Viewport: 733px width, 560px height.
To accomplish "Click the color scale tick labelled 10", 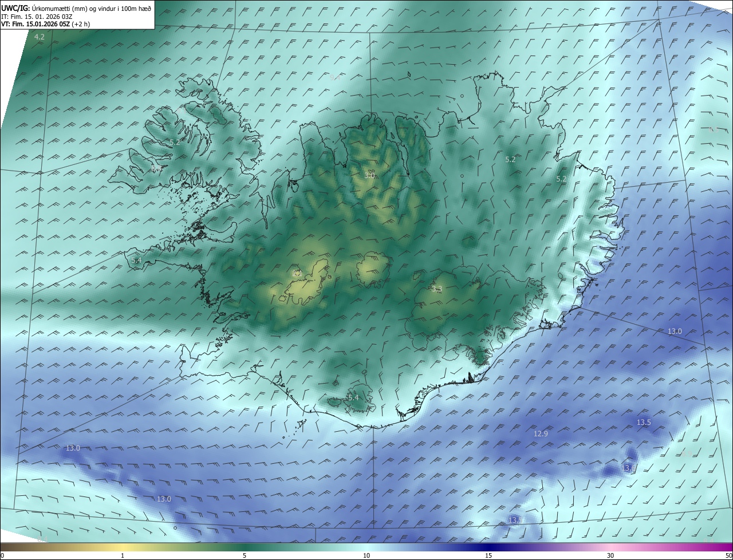I will click(366, 555).
